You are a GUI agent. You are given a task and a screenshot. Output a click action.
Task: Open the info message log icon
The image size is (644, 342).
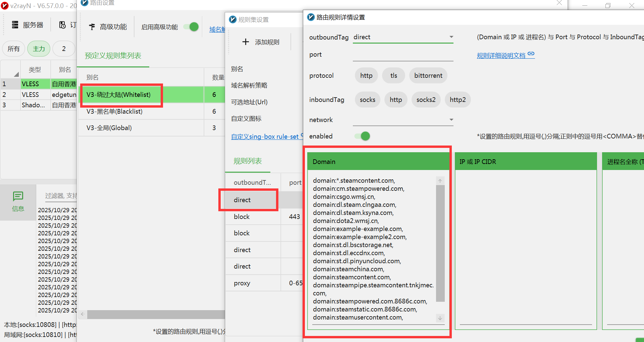(x=18, y=196)
